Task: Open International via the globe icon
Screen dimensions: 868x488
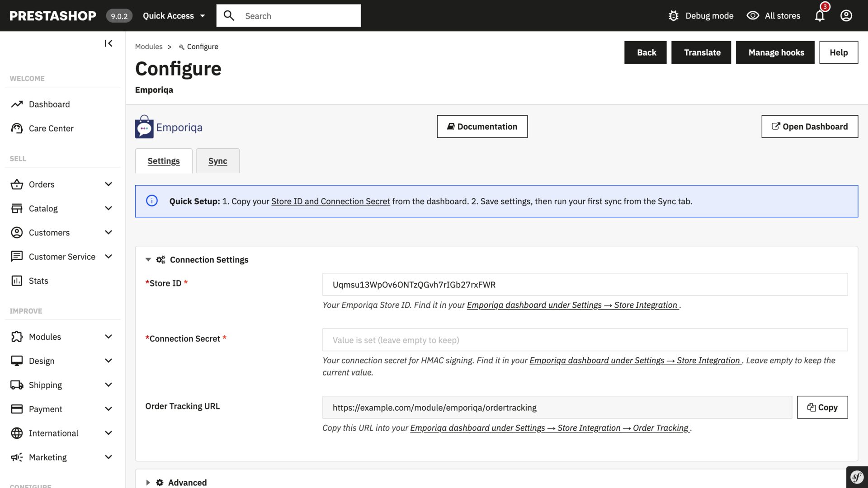Action: pyautogui.click(x=17, y=432)
